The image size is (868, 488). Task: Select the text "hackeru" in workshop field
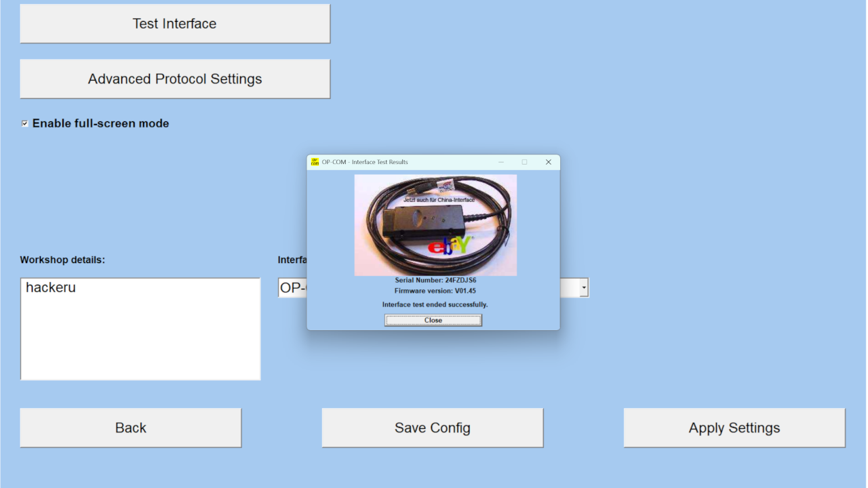[51, 287]
